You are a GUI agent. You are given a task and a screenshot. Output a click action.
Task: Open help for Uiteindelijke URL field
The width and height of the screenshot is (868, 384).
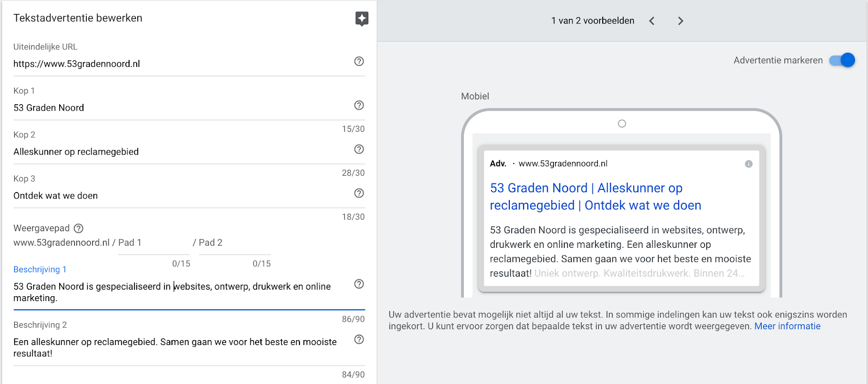(359, 61)
